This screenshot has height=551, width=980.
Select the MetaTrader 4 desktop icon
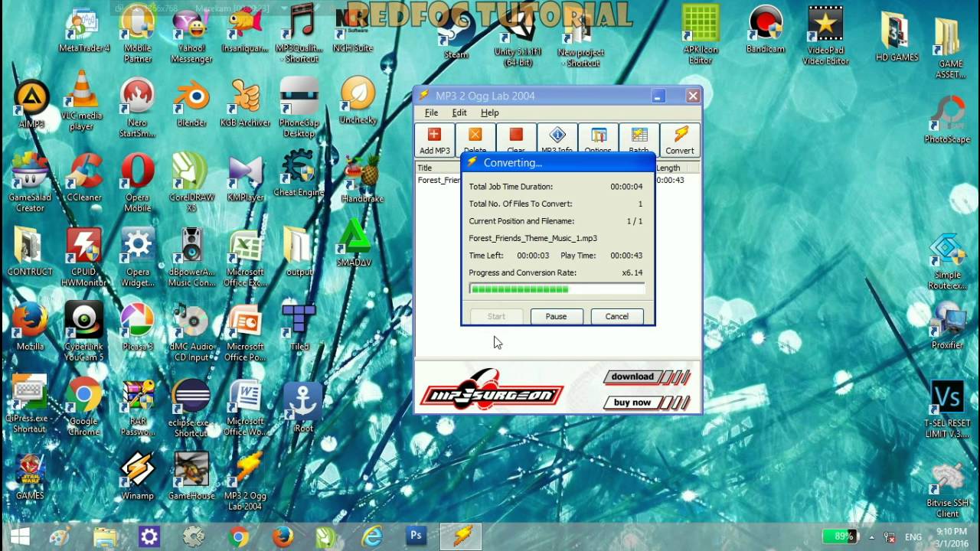(84, 31)
